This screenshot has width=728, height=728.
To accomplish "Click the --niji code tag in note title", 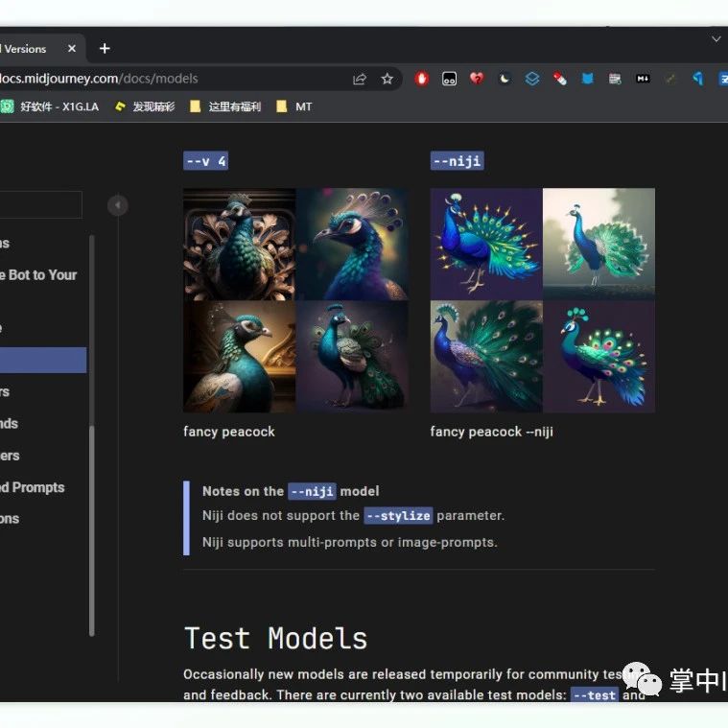I will click(312, 491).
